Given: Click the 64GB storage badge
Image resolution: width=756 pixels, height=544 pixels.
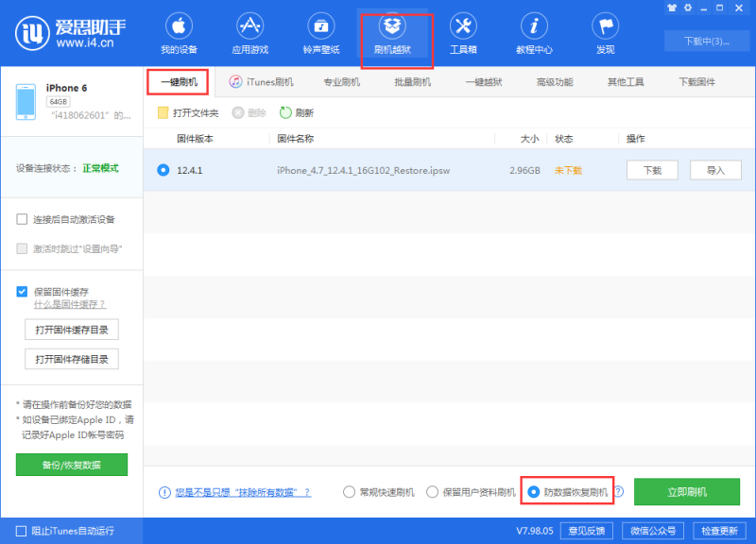Looking at the screenshot, I should point(59,102).
